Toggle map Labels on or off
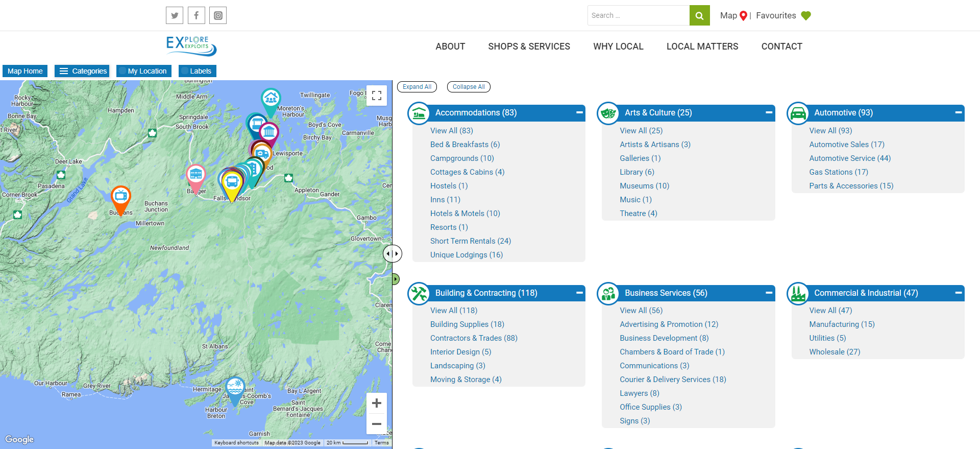 click(x=198, y=71)
